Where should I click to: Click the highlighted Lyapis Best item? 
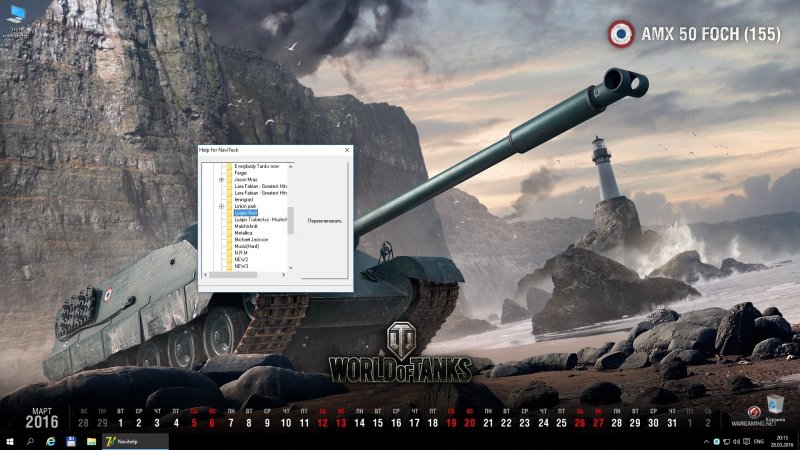tap(245, 213)
